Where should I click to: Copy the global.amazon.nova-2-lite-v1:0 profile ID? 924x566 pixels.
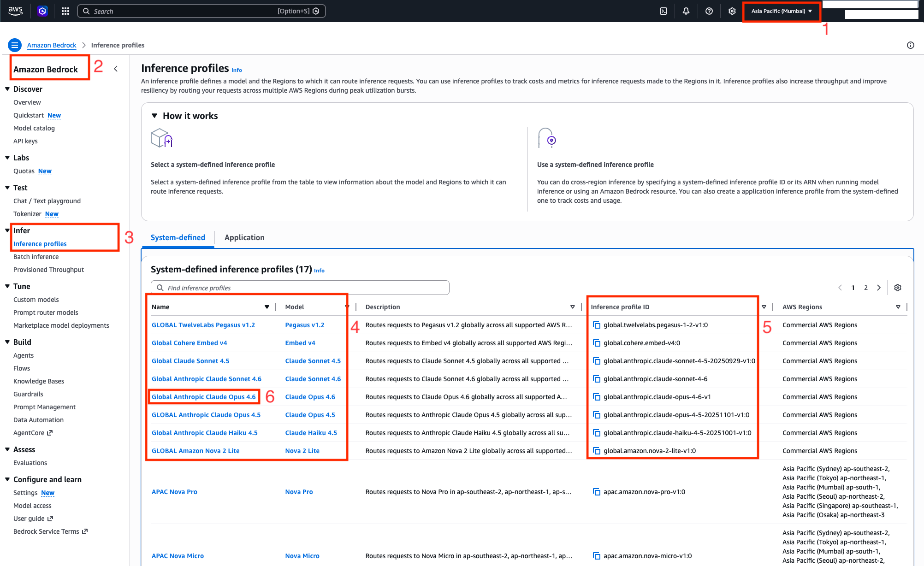[596, 451]
